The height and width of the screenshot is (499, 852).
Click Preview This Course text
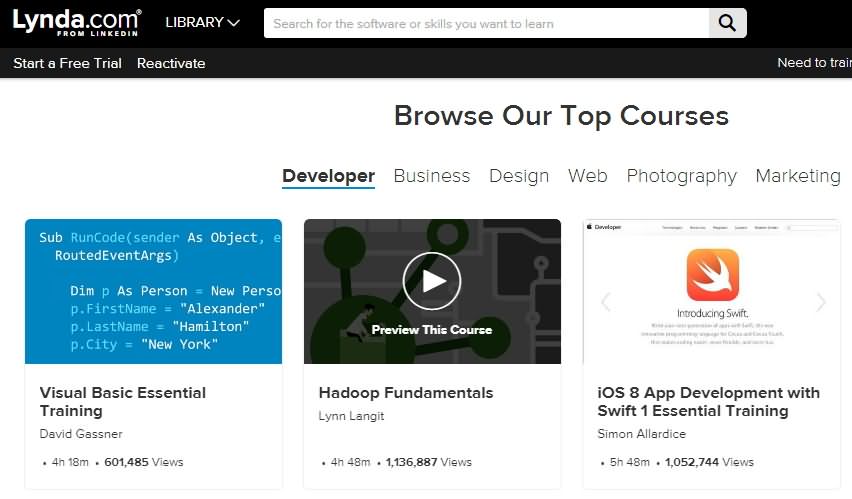click(432, 330)
